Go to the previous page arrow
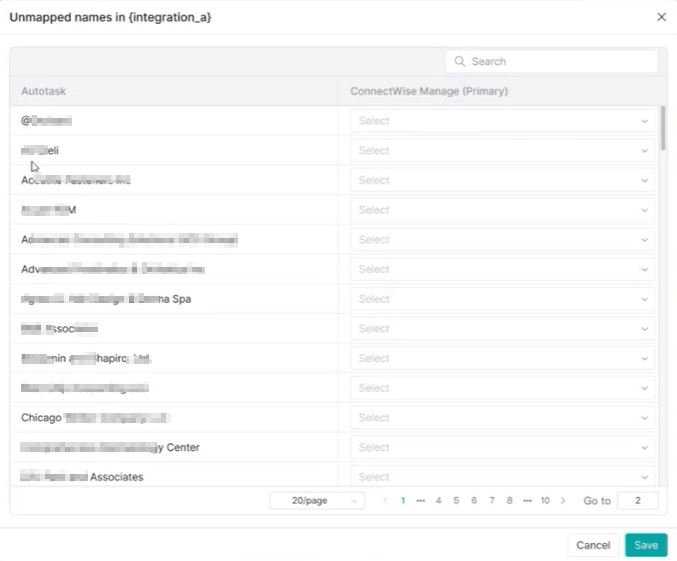The height and width of the screenshot is (561, 677). (385, 500)
